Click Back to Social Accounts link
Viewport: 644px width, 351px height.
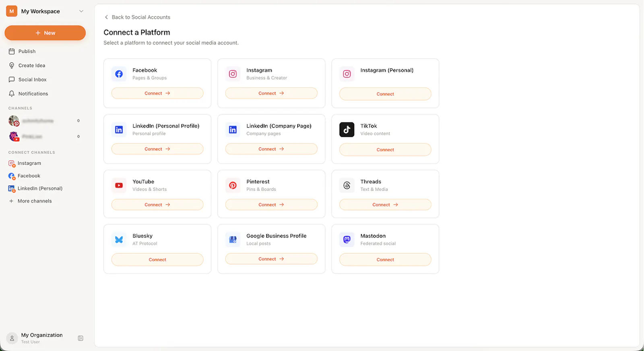[137, 17]
